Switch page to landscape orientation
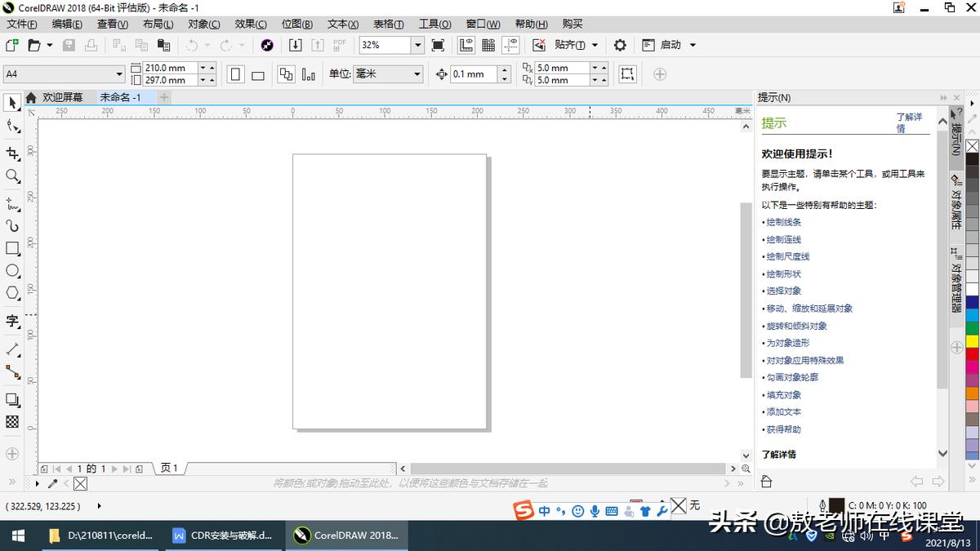980x551 pixels. 256,74
